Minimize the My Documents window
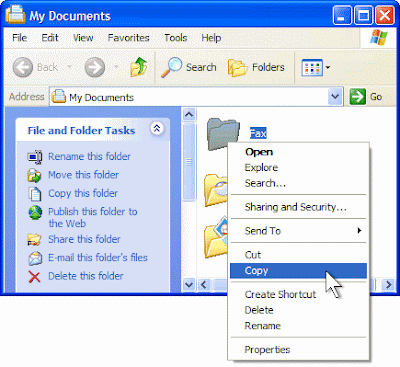400x367 pixels. tap(342, 16)
